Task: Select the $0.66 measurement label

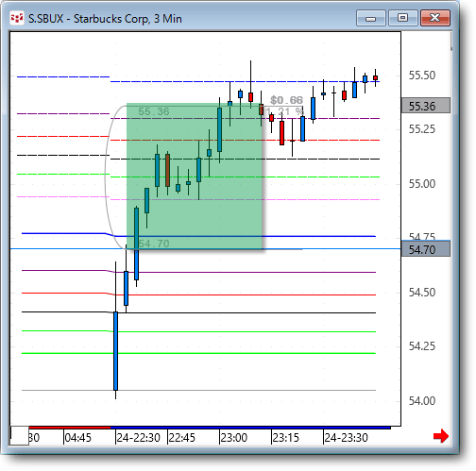Action: click(x=286, y=100)
